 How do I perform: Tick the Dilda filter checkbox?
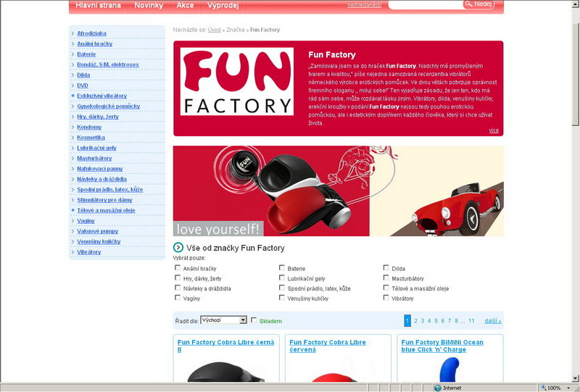pos(386,268)
